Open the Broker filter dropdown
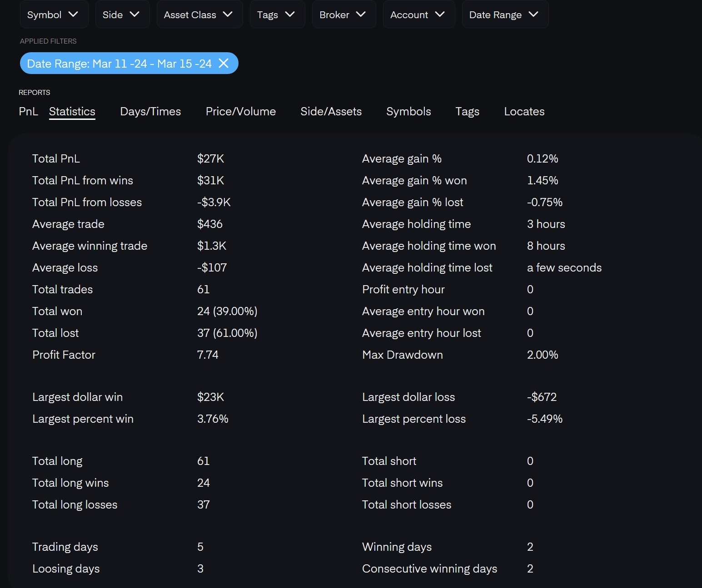 pos(343,15)
